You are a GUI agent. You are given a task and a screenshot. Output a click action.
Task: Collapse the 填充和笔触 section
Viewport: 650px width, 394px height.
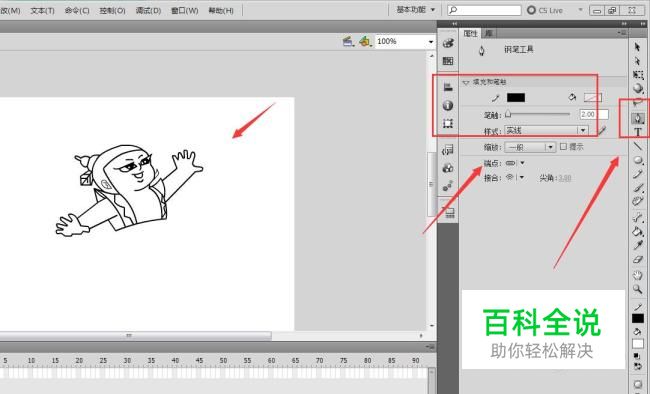(466, 82)
